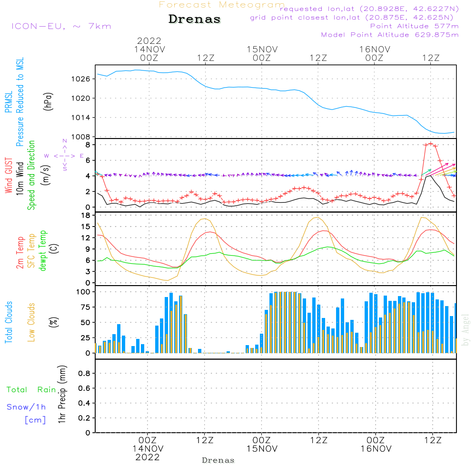The image size is (476, 476).
Task: Click the 15 temperature axis value
Action: [x=86, y=227]
